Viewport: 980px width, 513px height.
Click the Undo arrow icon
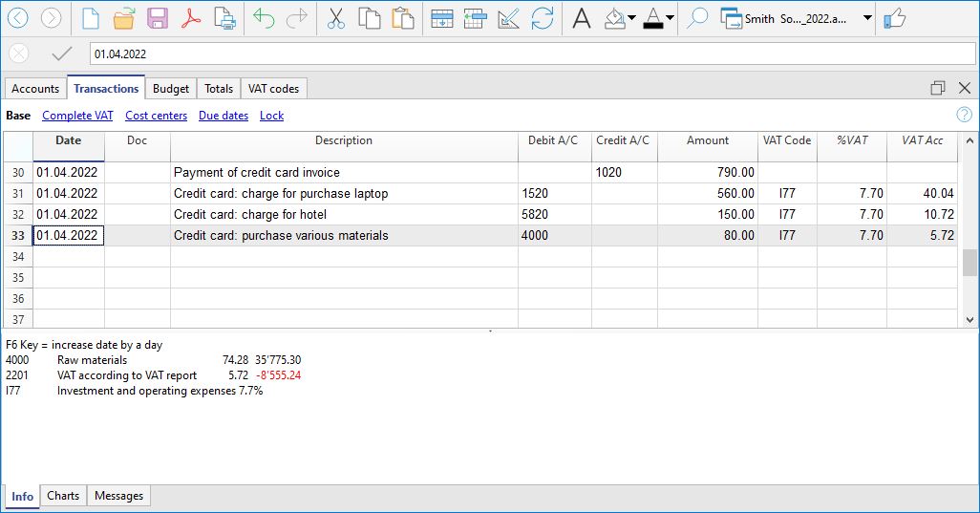[x=264, y=18]
